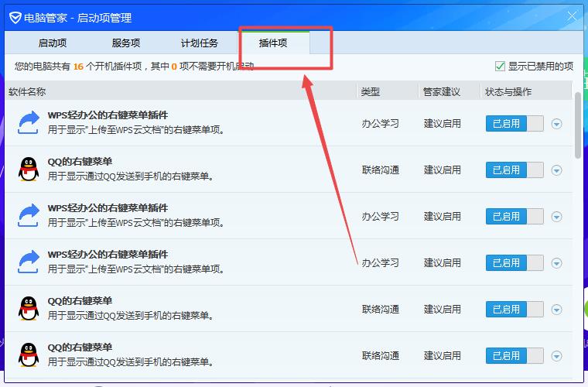Switch to the 服务项 tab
This screenshot has width=588, height=387.
click(126, 43)
